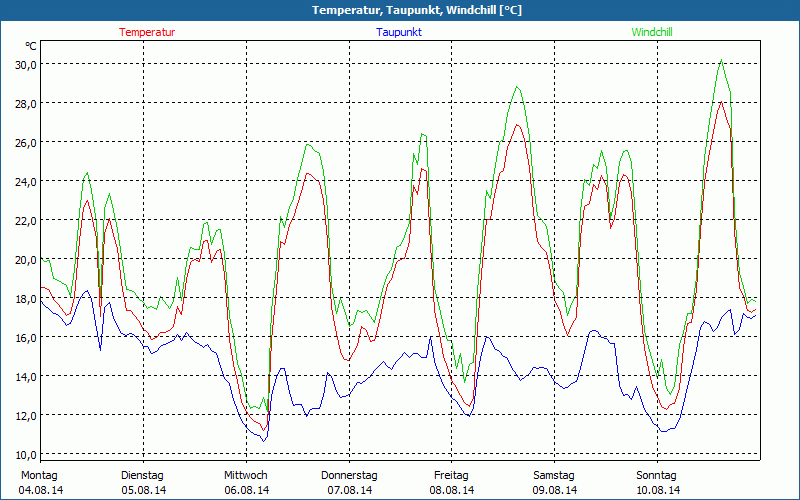Viewport: 800px width, 500px height.
Task: Select the Mittwoch day label
Action: tap(245, 475)
